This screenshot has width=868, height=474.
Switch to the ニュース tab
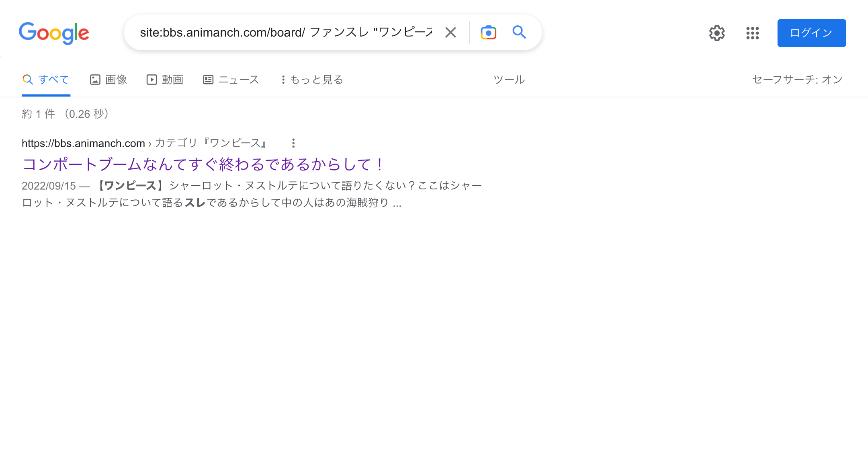click(x=231, y=80)
